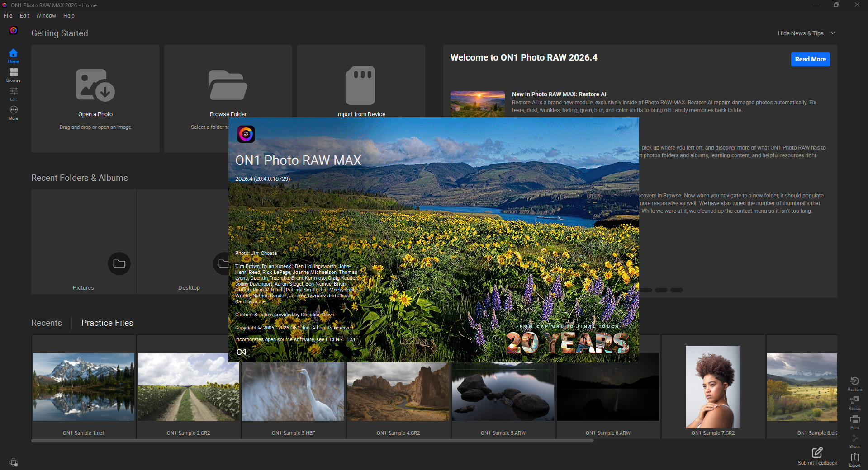868x470 pixels.
Task: Click the Open a Photo icon
Action: (95, 85)
